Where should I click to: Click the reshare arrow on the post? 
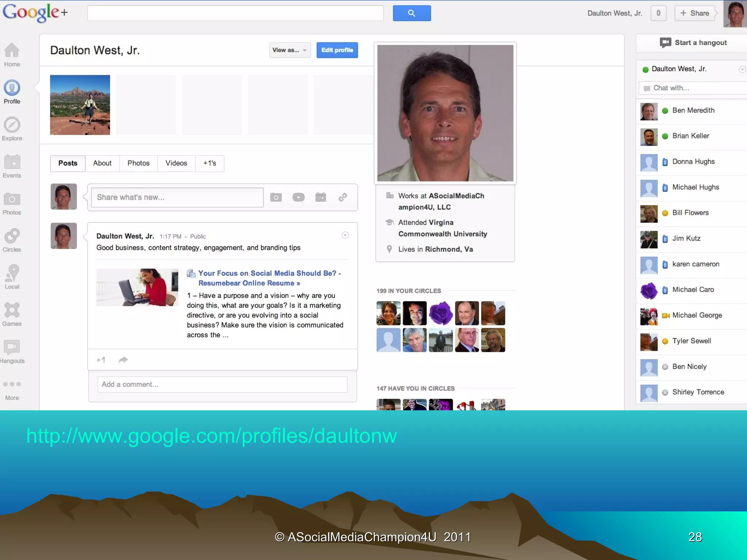point(123,360)
